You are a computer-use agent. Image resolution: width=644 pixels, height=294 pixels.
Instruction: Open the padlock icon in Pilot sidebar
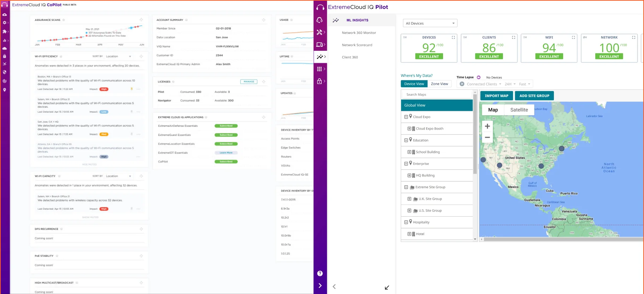(x=320, y=81)
